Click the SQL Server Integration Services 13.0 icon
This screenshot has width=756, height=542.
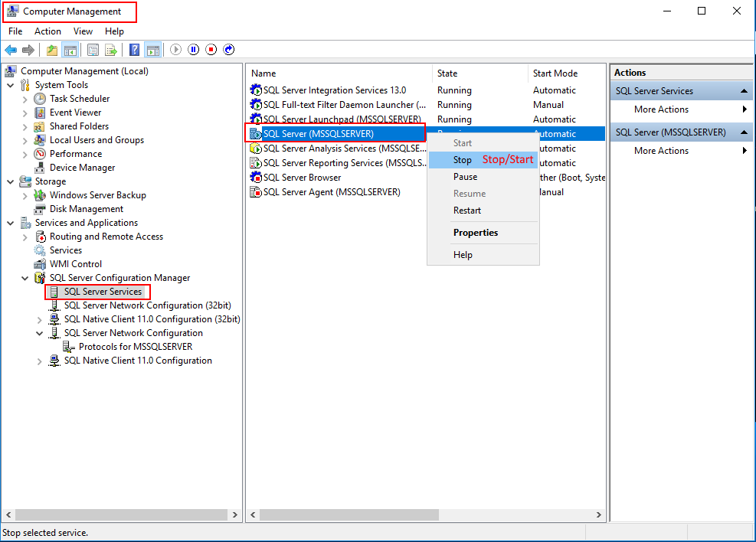[x=256, y=90]
